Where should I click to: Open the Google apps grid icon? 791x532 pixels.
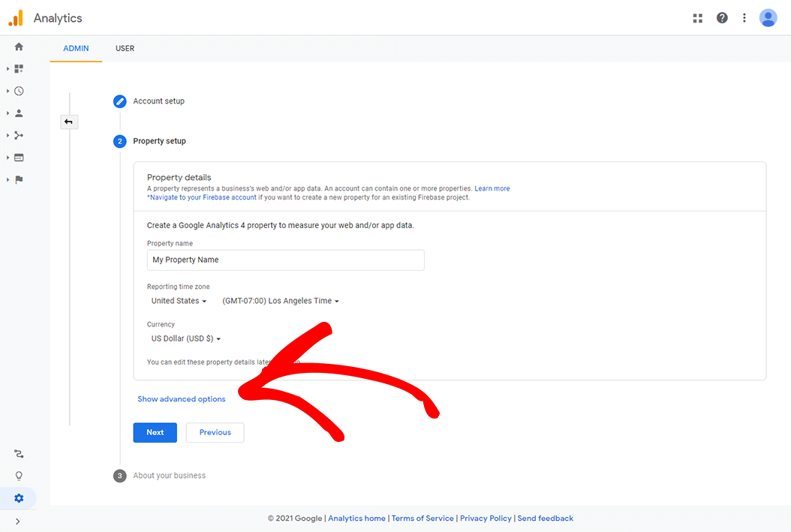point(697,17)
